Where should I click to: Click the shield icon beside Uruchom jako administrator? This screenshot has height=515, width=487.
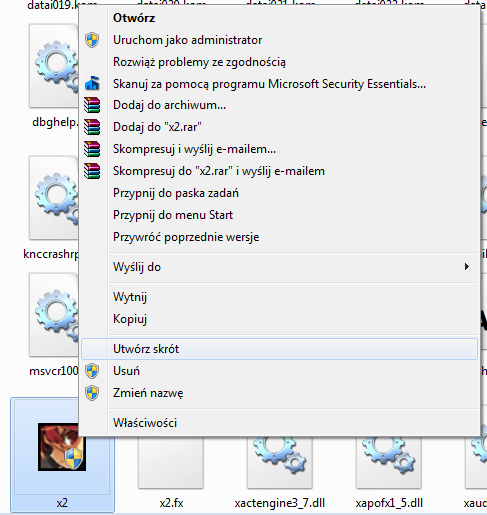pyautogui.click(x=92, y=40)
